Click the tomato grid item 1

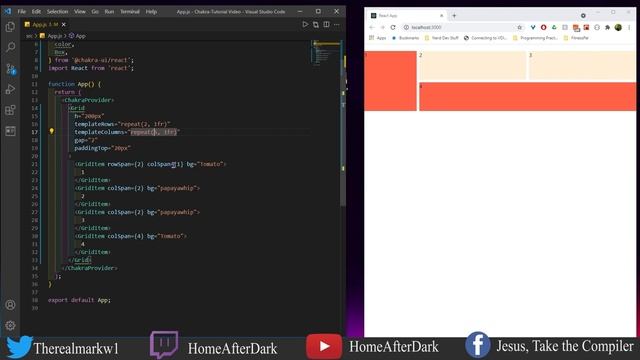click(390, 81)
